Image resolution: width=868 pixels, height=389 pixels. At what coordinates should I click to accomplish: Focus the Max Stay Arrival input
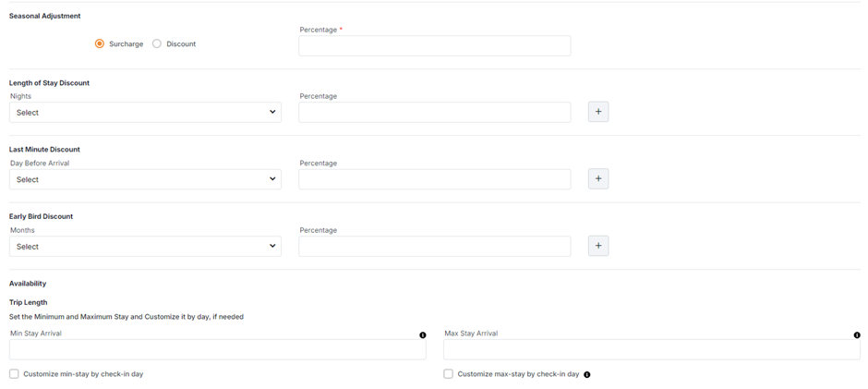[x=651, y=349]
